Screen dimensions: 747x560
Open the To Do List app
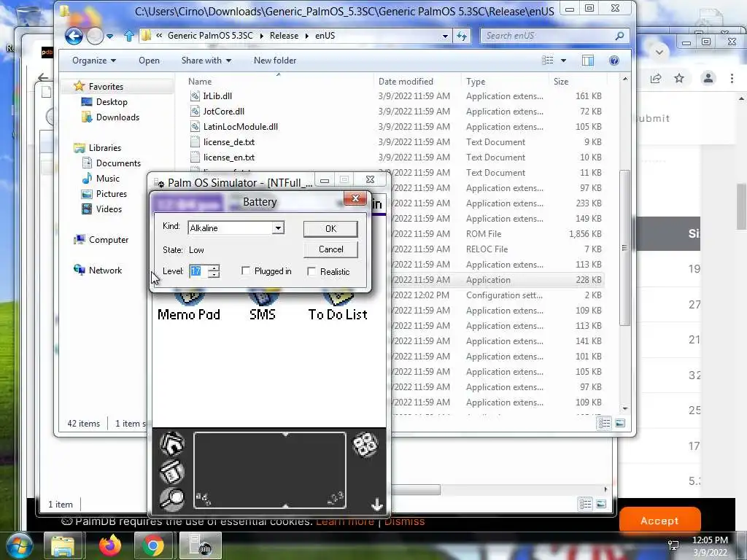point(338,307)
